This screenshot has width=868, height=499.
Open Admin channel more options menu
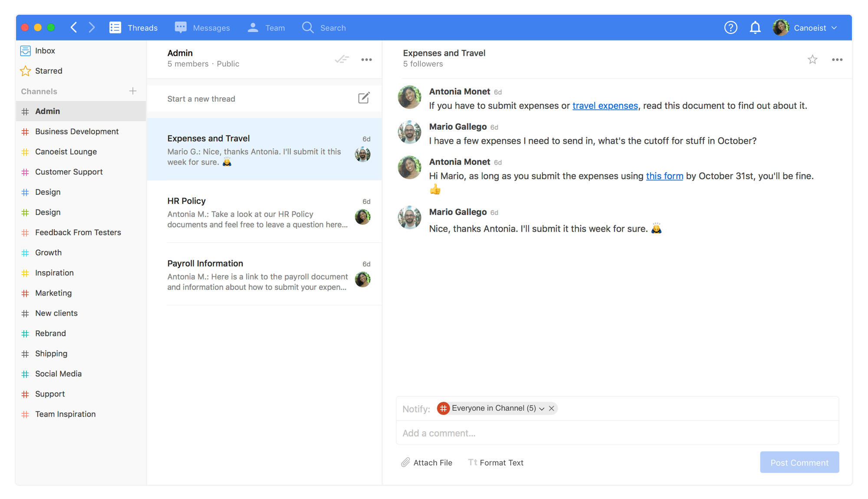coord(366,59)
